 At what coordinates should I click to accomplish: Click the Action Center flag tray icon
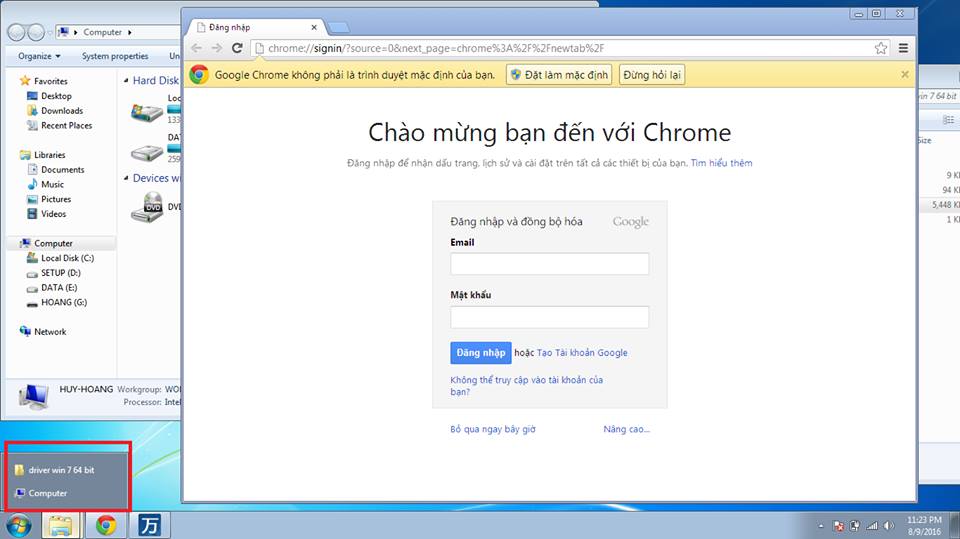(839, 526)
